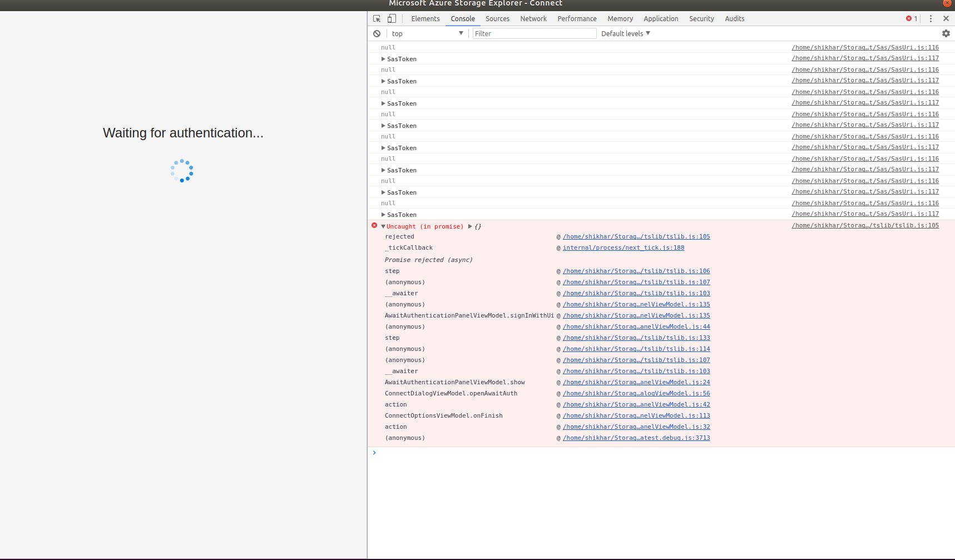
Task: Clear the console with the ban icon
Action: [x=377, y=33]
